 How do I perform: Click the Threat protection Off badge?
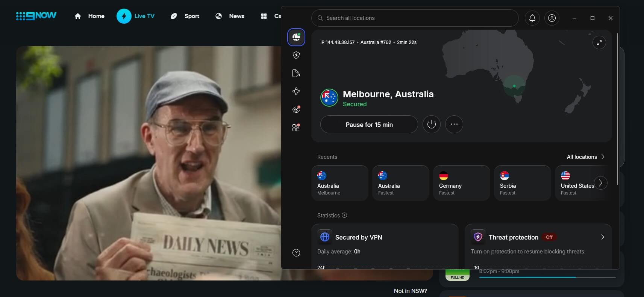549,237
